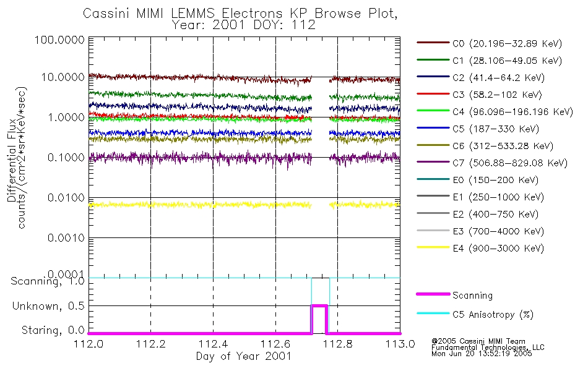Click the purple C7 legend line swatch
Image resolution: width=588 pixels, height=371 pixels.
pos(433,162)
